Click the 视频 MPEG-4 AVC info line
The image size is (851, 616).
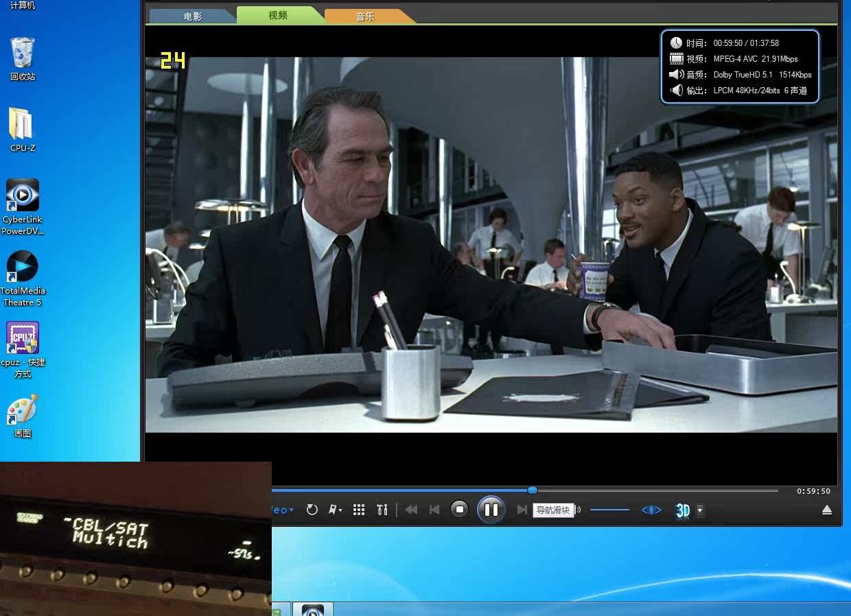[734, 58]
